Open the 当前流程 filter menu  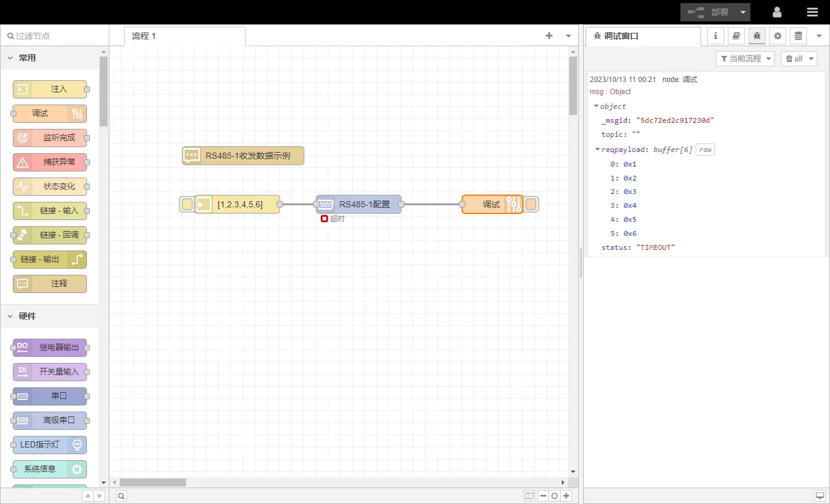(x=745, y=58)
